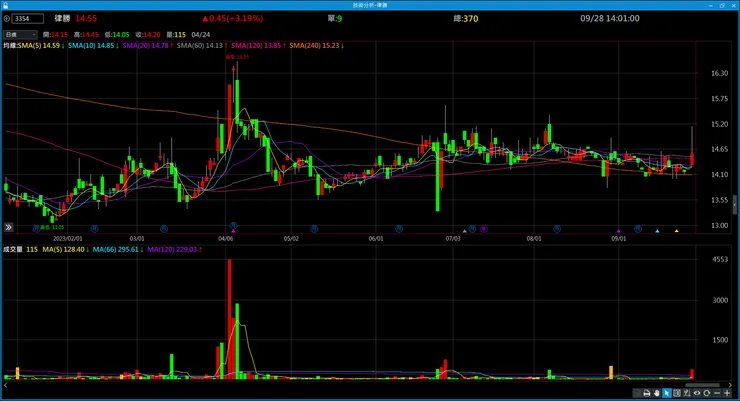740x401 pixels.
Task: Click the horizontal scrollbar thumb at bottom right
Action: [x=702, y=385]
